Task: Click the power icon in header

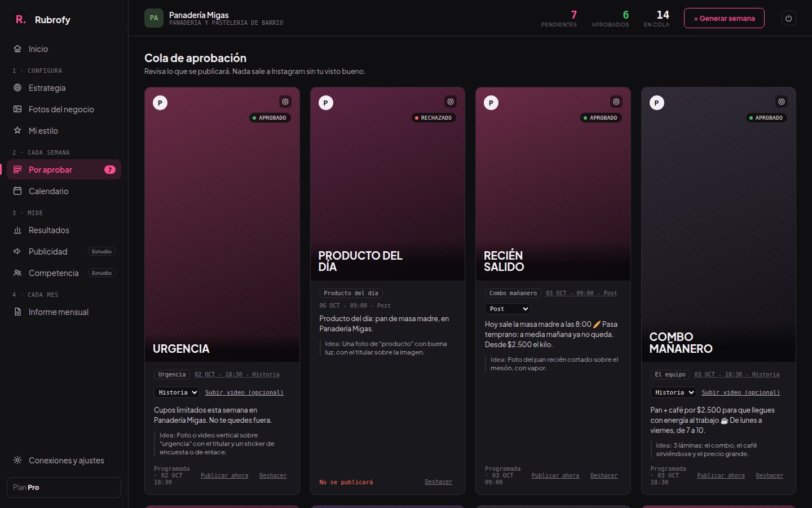Action: point(788,18)
